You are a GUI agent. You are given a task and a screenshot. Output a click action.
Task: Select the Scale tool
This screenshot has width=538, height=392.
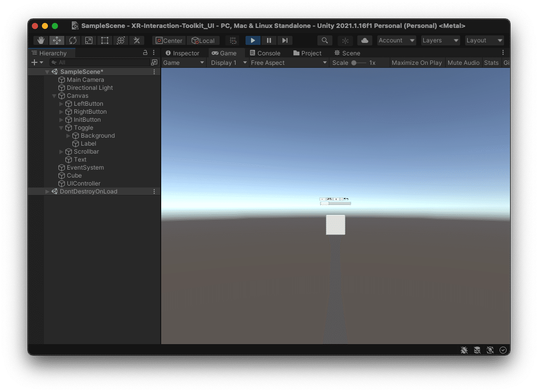coord(88,40)
